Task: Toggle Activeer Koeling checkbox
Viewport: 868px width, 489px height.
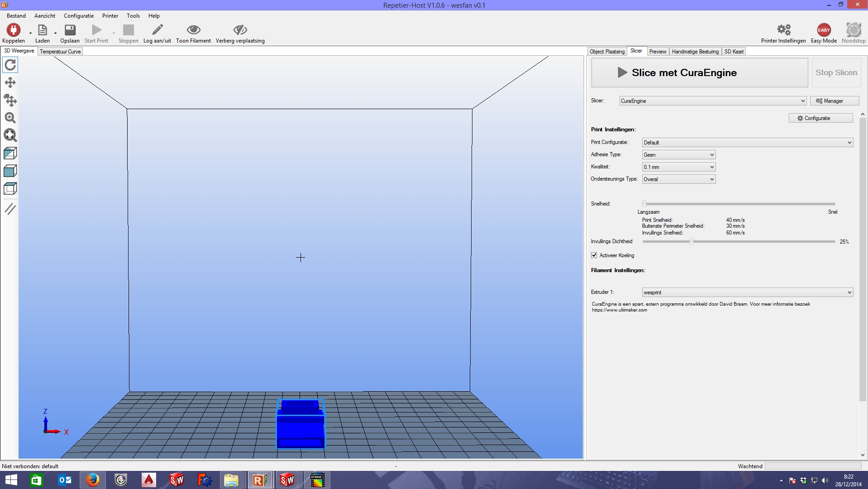Action: coord(594,255)
